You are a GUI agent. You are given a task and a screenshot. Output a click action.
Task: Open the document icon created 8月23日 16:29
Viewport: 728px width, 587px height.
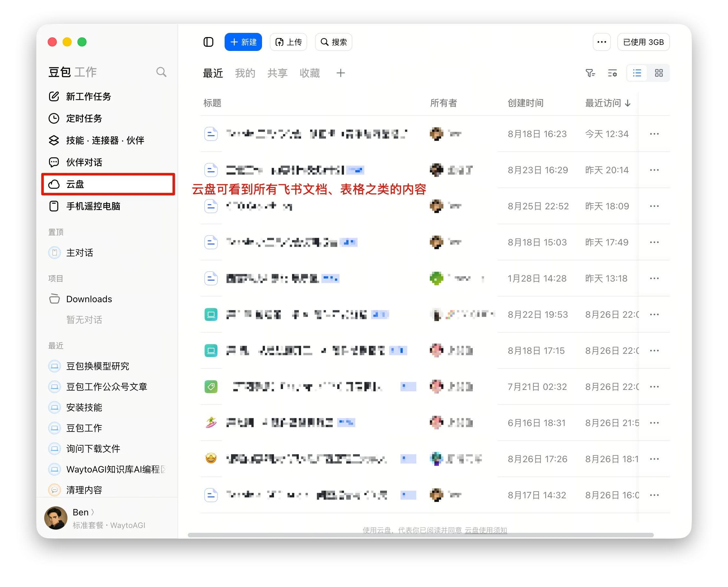tap(211, 170)
